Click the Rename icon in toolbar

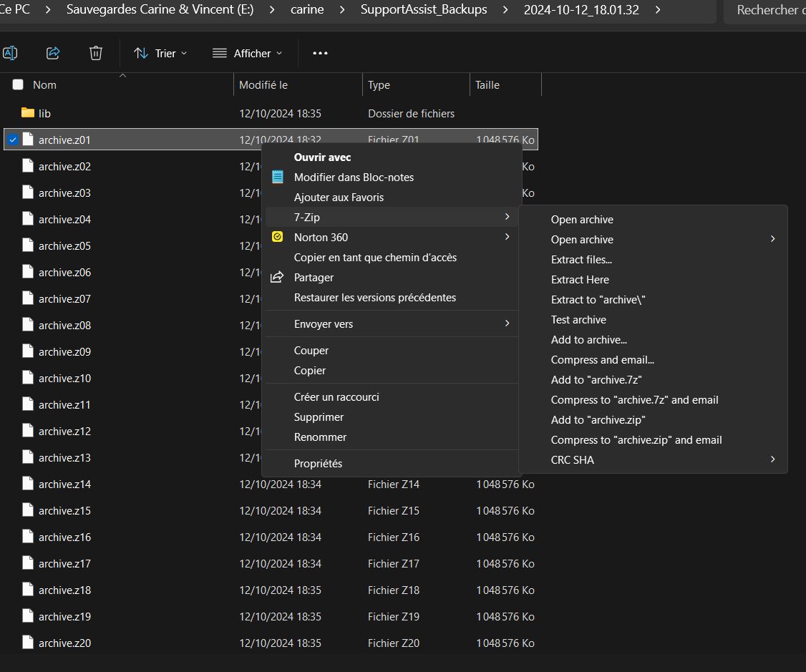pos(10,53)
